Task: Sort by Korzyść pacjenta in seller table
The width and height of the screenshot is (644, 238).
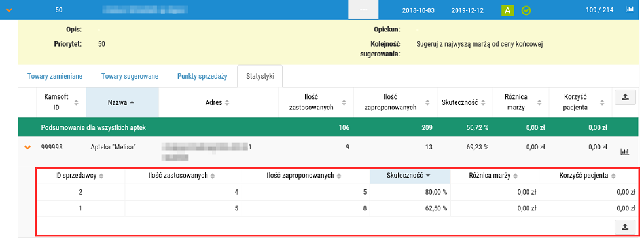Action: click(587, 176)
